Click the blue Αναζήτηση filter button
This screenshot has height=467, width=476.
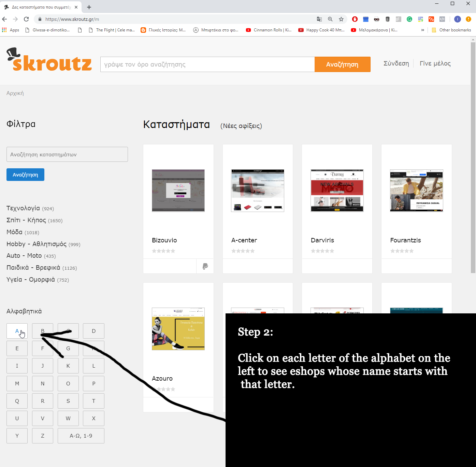click(x=25, y=174)
